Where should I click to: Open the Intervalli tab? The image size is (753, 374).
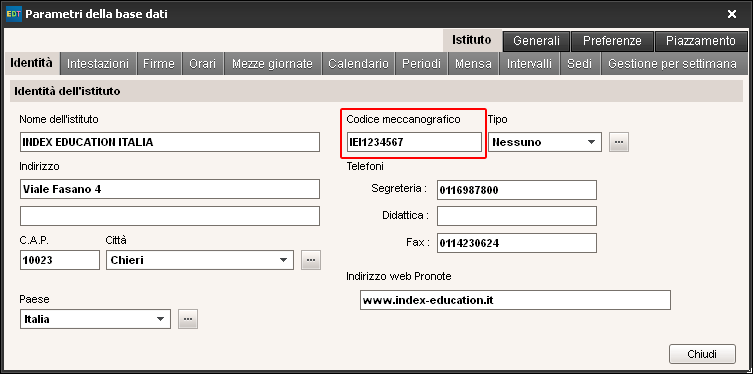[x=529, y=64]
